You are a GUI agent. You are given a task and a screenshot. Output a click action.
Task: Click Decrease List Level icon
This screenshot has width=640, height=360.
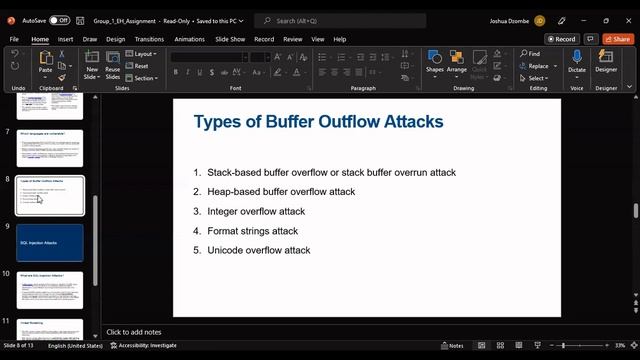pos(360,57)
